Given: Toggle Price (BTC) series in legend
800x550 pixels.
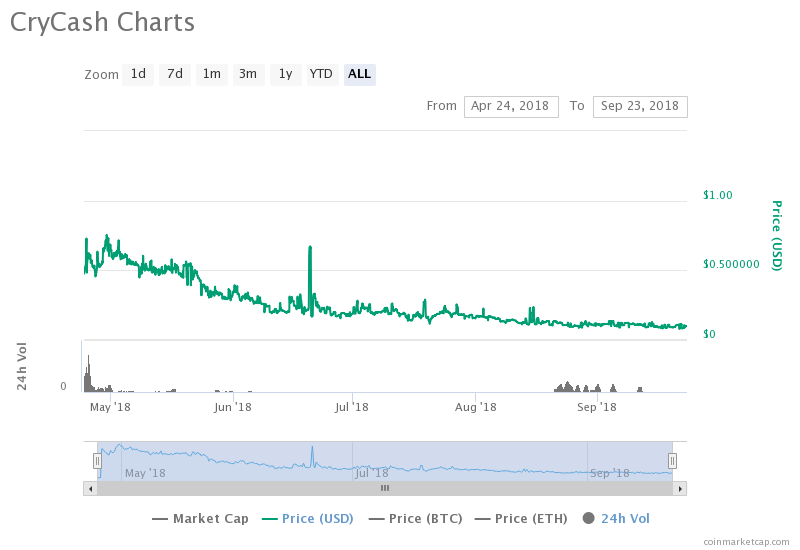Looking at the screenshot, I should click(x=416, y=519).
